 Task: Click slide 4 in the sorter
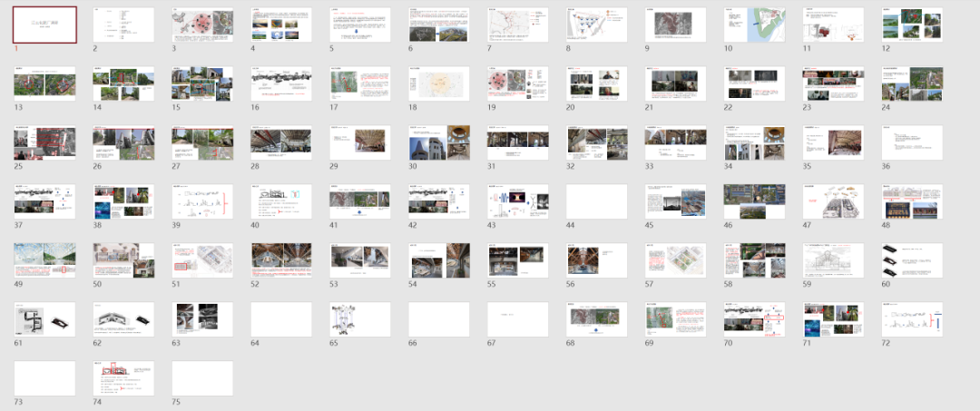281,25
